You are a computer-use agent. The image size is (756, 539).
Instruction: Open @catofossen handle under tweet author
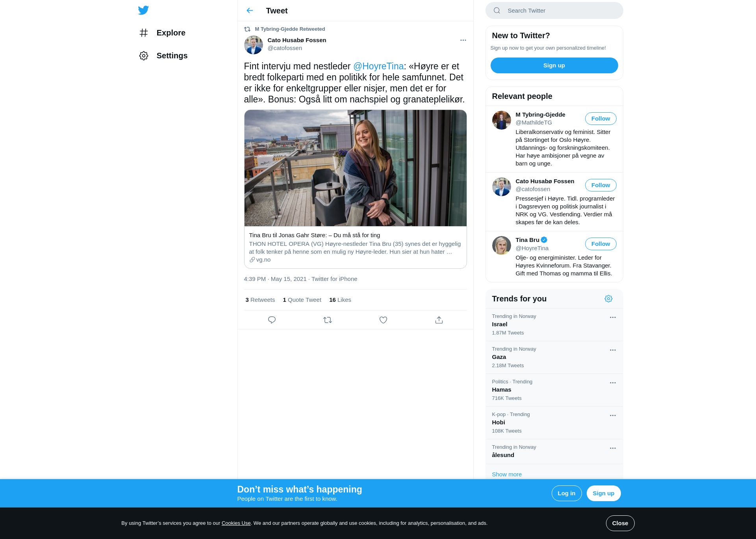285,48
